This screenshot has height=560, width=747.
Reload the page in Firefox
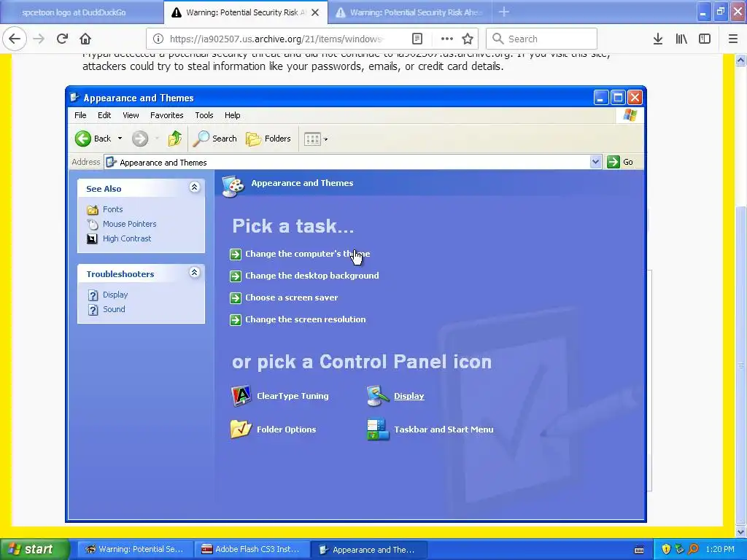[62, 39]
